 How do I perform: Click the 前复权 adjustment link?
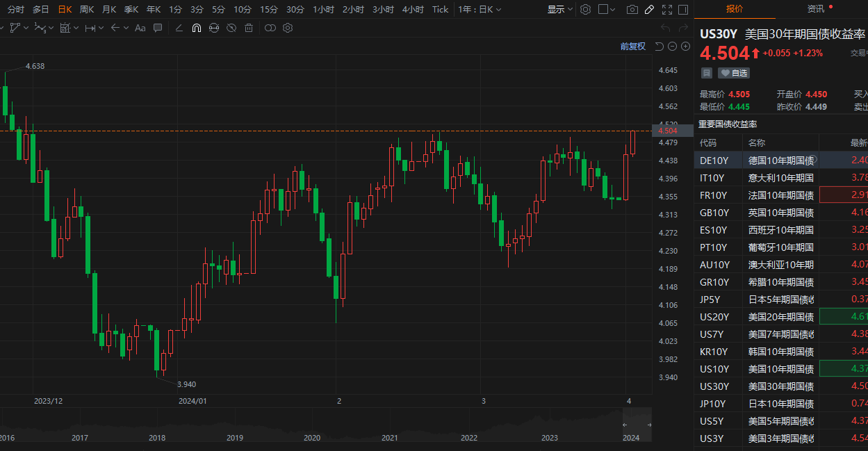click(x=632, y=47)
